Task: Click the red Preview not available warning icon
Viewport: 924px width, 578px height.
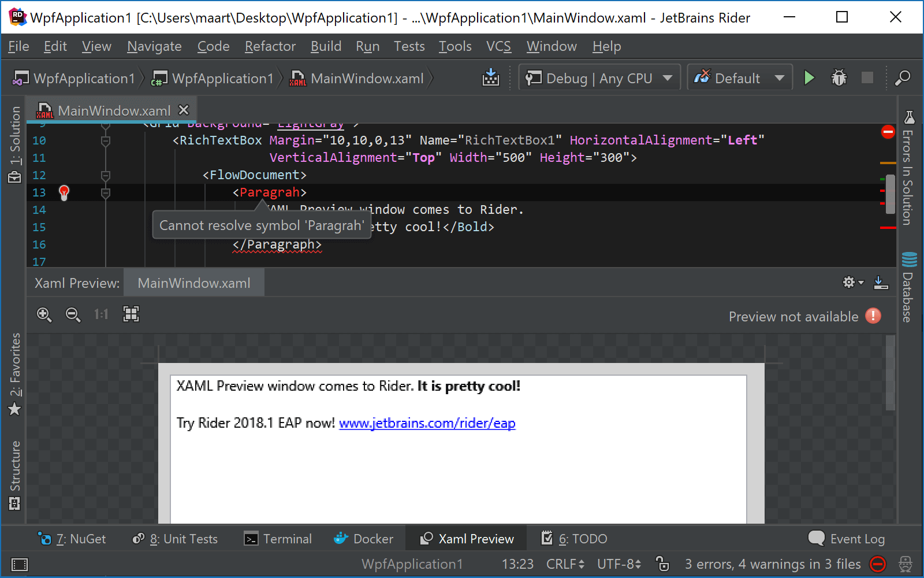Action: (873, 316)
